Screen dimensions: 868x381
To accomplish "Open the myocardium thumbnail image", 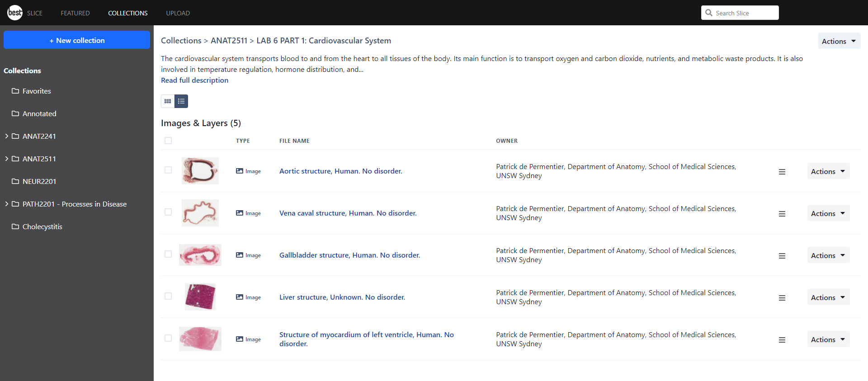I will [200, 339].
